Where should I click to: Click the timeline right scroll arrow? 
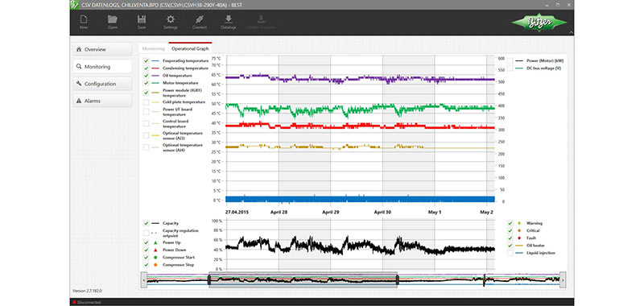click(563, 280)
